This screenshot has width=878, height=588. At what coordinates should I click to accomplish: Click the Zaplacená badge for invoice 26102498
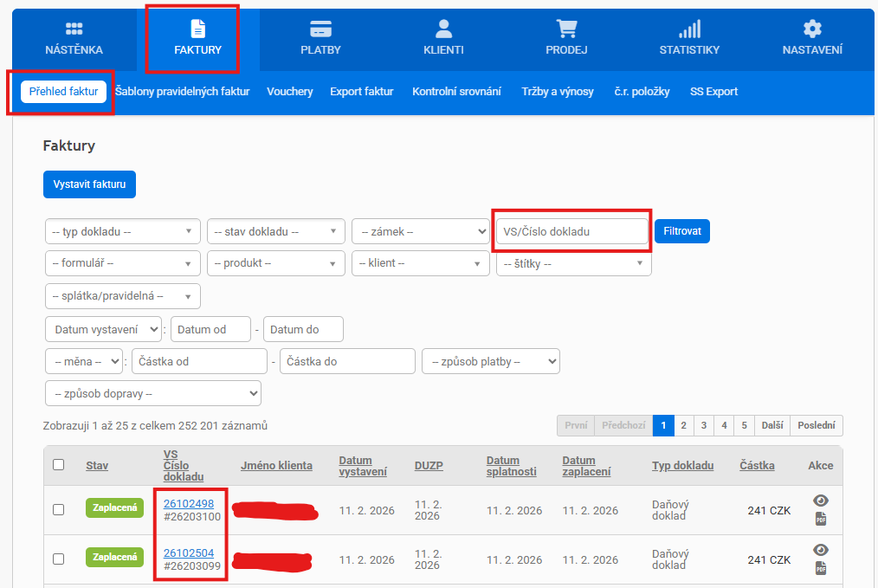(x=115, y=507)
